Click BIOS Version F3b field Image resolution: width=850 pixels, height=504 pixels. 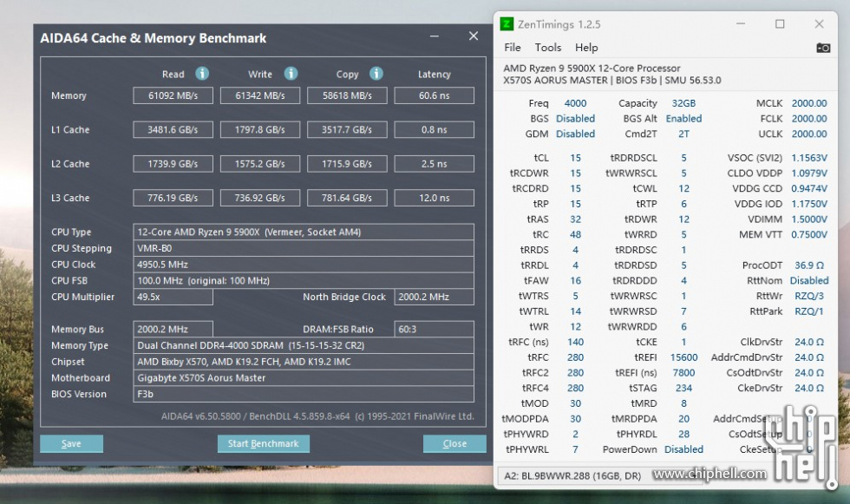point(304,394)
